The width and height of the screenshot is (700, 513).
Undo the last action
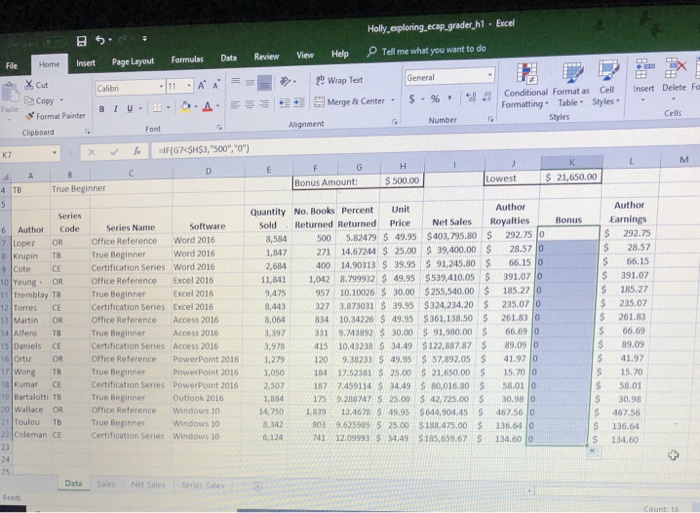[100, 40]
